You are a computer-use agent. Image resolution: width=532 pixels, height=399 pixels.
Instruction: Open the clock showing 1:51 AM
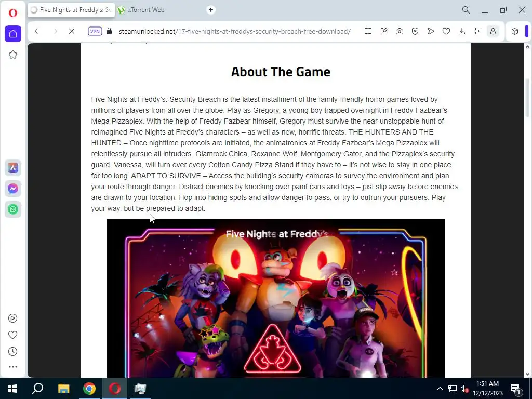[x=487, y=389]
